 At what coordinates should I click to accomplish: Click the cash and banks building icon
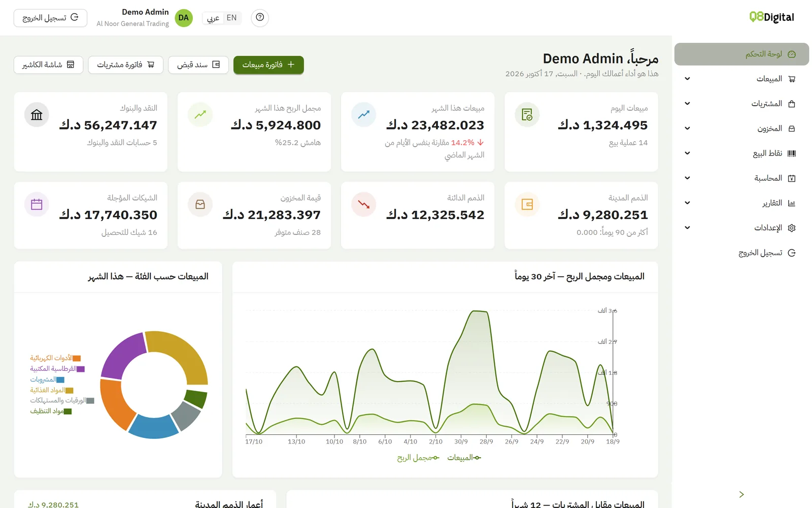click(x=37, y=115)
